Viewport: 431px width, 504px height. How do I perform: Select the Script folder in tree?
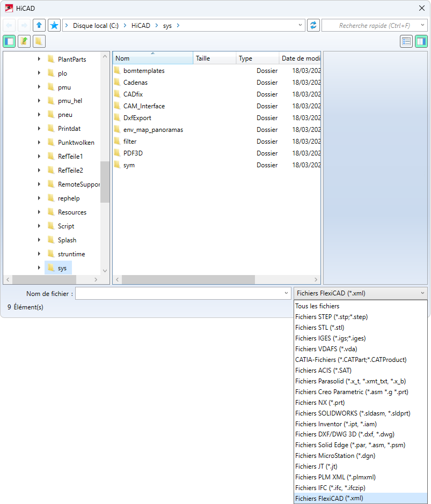coord(61,226)
